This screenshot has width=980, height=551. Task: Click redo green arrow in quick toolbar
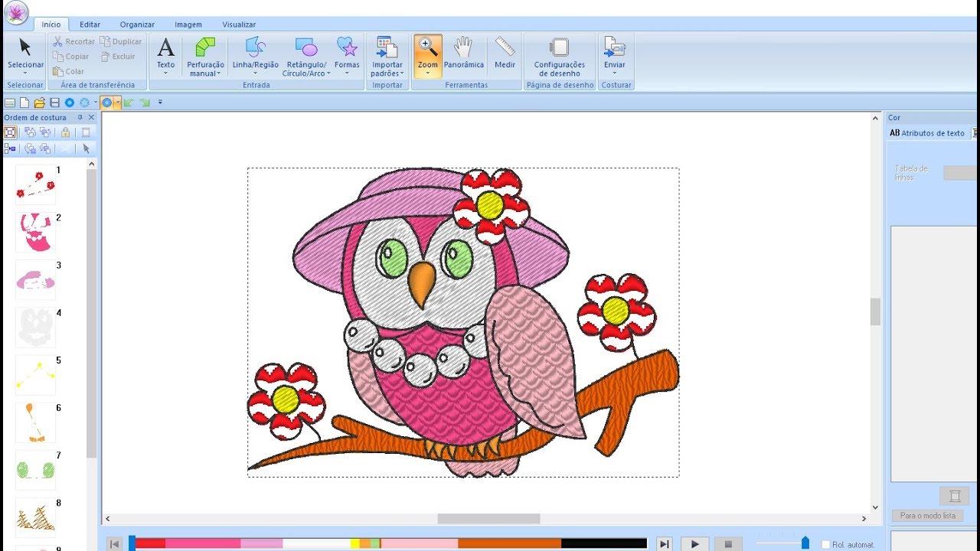144,103
